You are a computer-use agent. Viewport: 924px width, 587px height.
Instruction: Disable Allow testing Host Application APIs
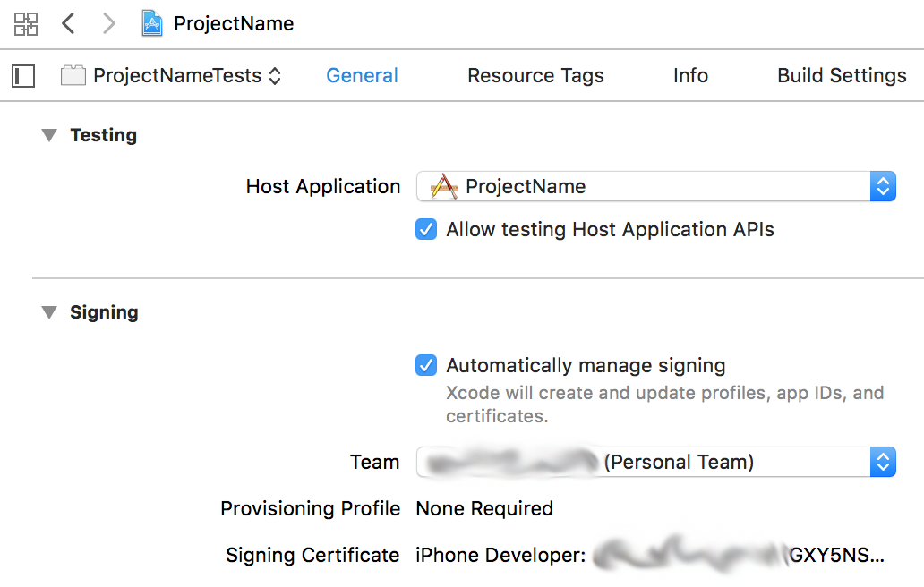[426, 230]
